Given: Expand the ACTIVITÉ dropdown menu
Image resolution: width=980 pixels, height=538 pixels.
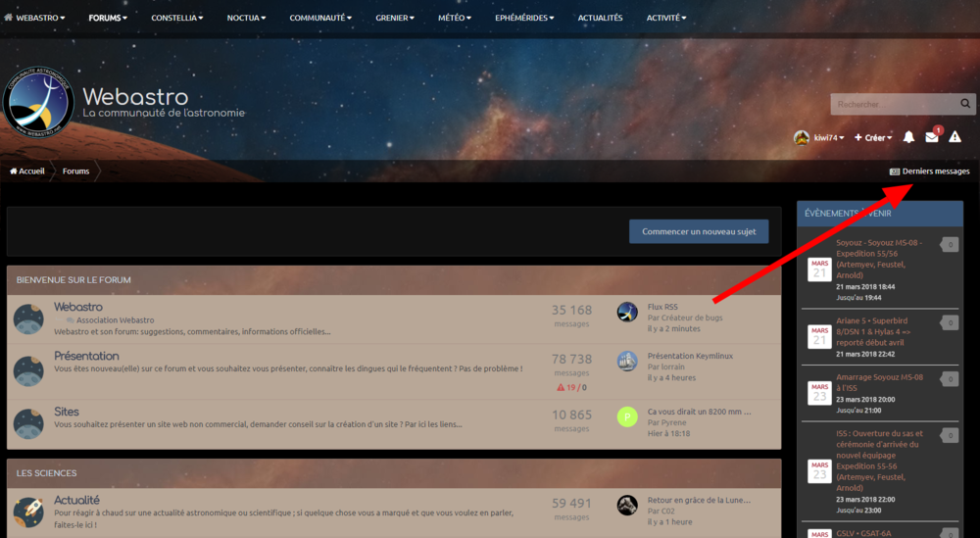Looking at the screenshot, I should pyautogui.click(x=666, y=18).
